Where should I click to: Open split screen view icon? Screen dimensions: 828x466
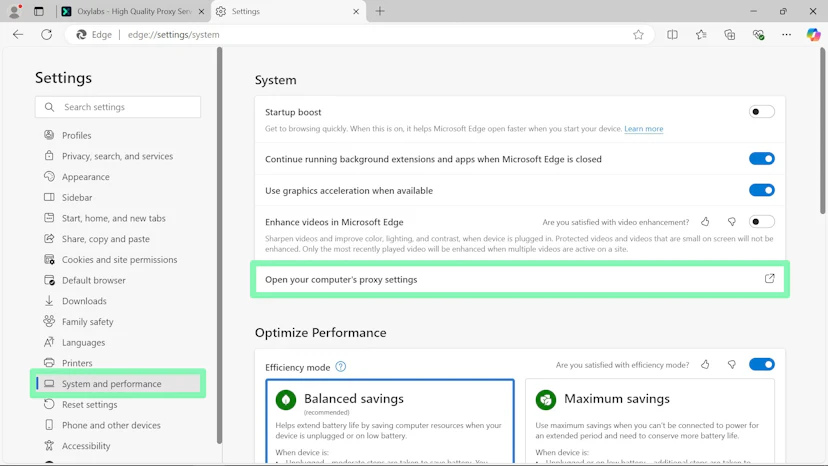(672, 34)
